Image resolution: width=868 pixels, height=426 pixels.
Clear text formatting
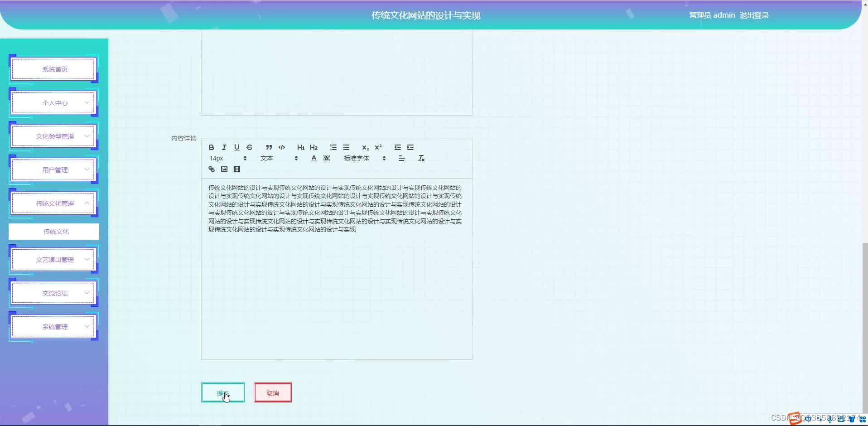pos(421,158)
